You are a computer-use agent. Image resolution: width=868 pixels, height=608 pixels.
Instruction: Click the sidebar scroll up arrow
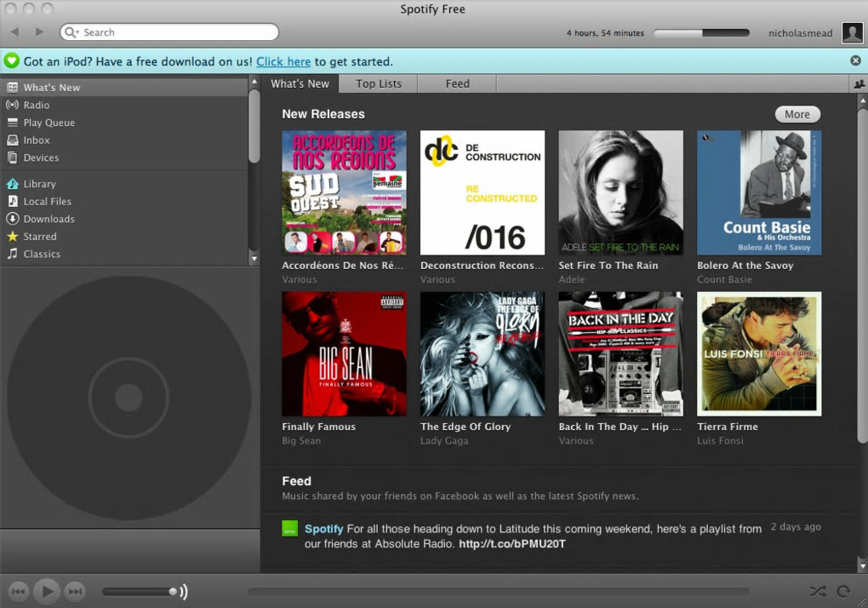(254, 82)
